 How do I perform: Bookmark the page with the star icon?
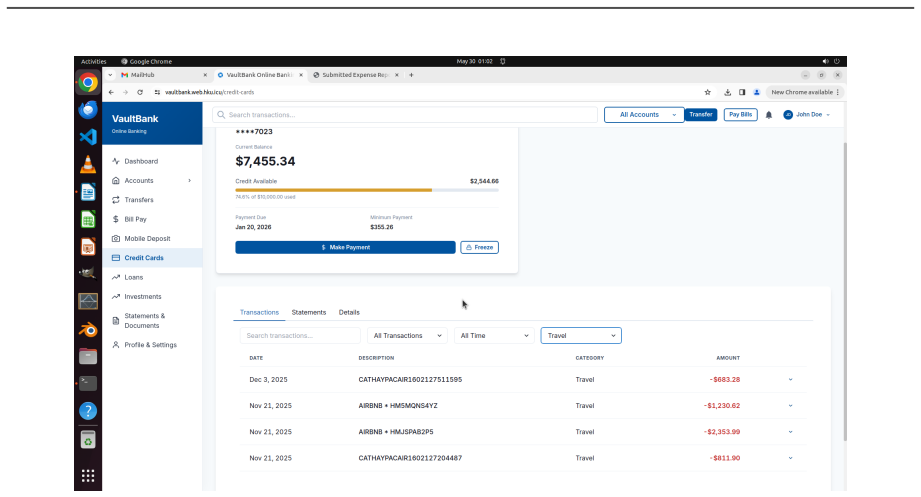pos(708,92)
